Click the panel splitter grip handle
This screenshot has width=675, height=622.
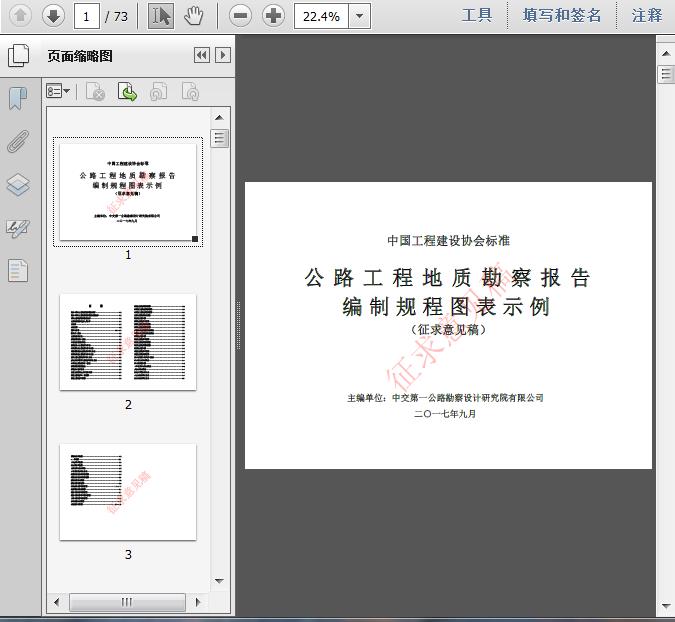238,325
